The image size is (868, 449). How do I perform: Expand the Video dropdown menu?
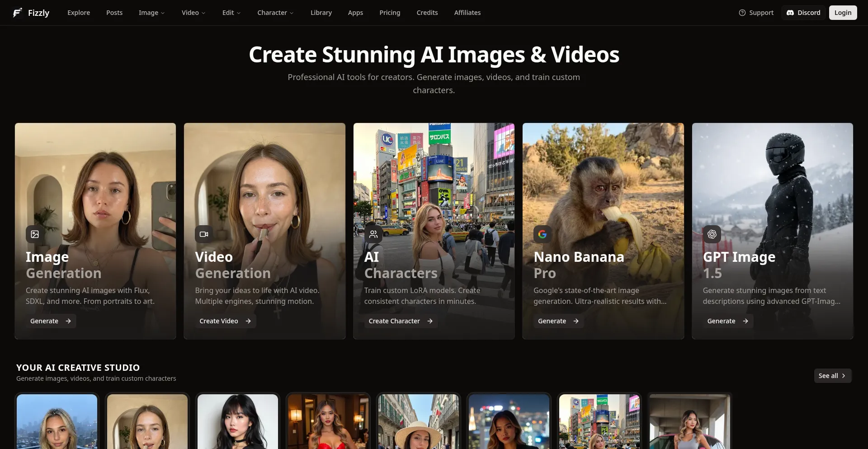(193, 13)
